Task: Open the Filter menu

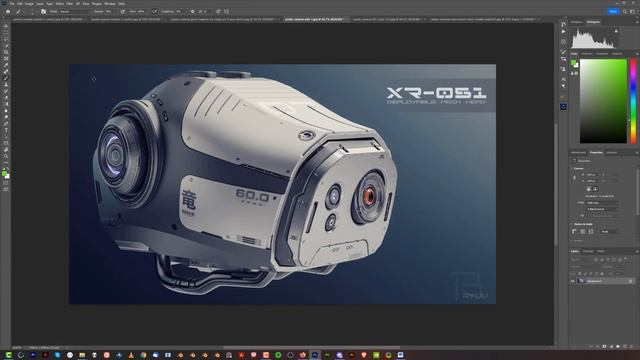Action: [x=69, y=4]
